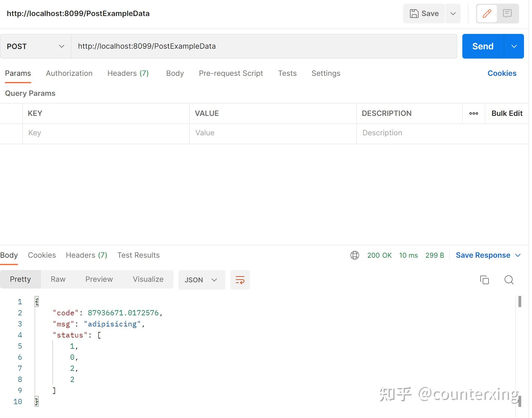This screenshot has height=418, width=532.
Task: Open the HTTP method POST dropdown
Action: click(x=35, y=46)
